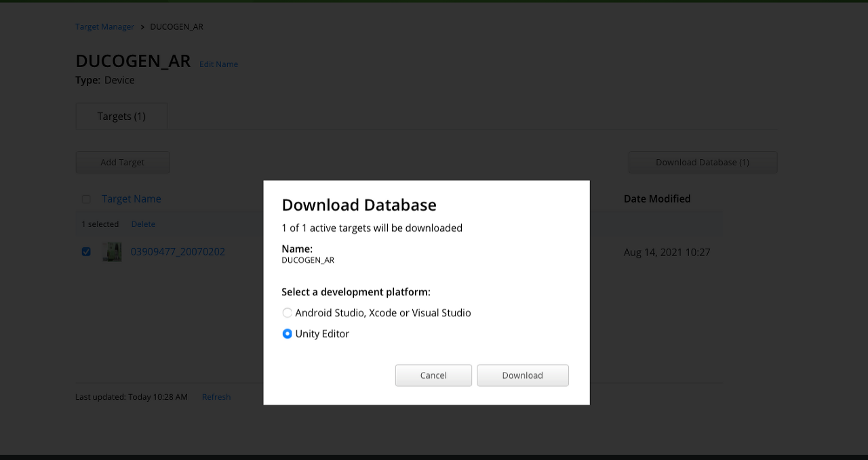Click the Download Database (1) button
Screen dimensions: 868x460
pyautogui.click(x=703, y=163)
